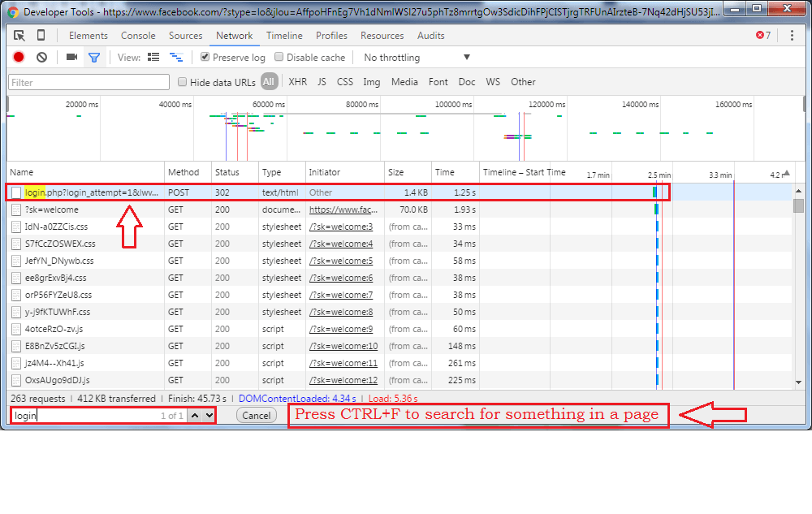Select the waterfall overview view icon
The height and width of the screenshot is (514, 812).
pos(175,58)
